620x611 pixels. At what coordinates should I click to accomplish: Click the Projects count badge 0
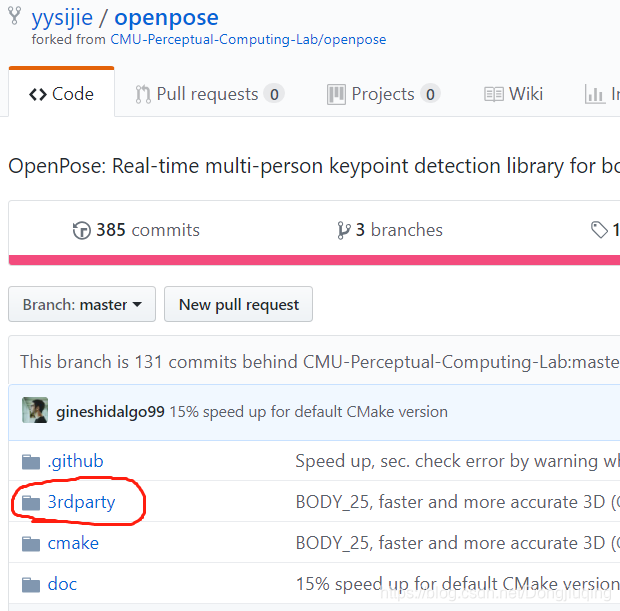430,94
